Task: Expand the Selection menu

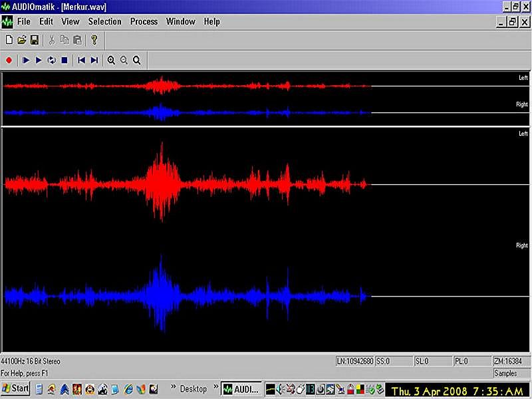Action: 105,21
